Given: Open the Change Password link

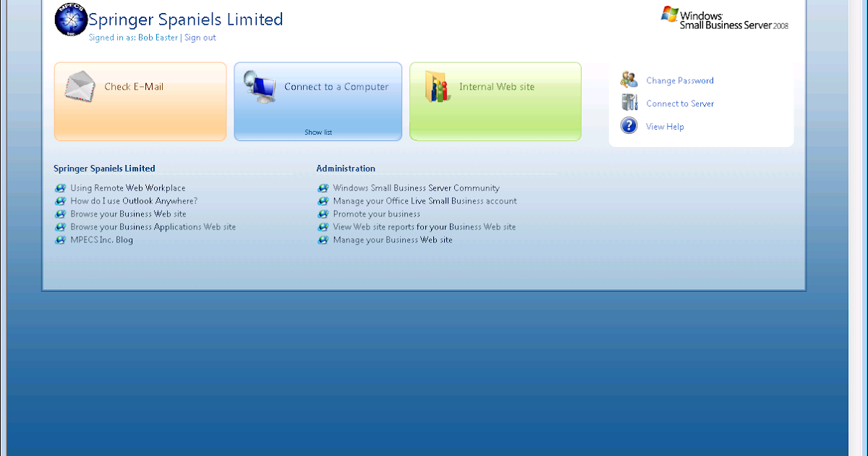Looking at the screenshot, I should pyautogui.click(x=680, y=81).
